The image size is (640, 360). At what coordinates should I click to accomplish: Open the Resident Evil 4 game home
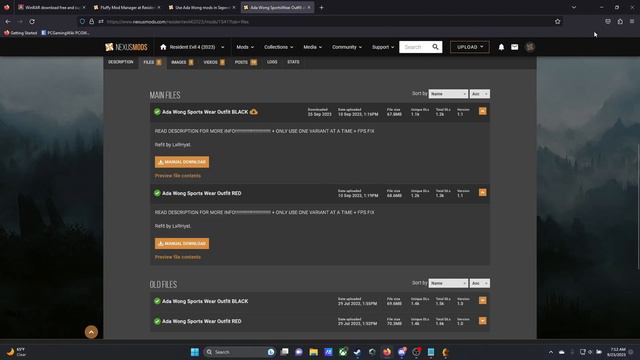188,47
